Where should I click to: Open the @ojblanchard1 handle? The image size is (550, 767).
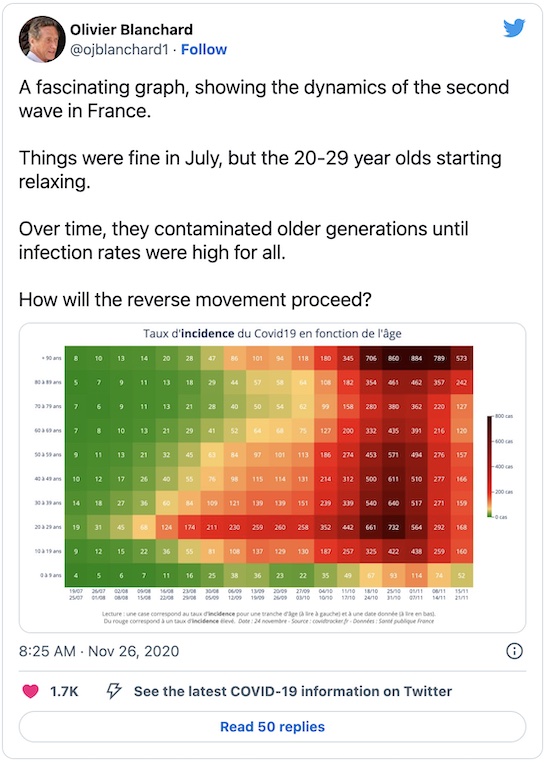[119, 49]
